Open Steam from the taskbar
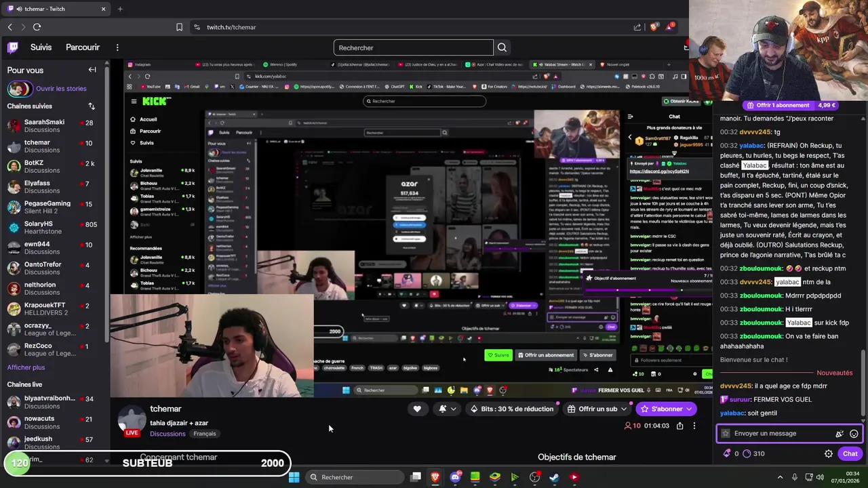The width and height of the screenshot is (868, 488). (x=554, y=477)
